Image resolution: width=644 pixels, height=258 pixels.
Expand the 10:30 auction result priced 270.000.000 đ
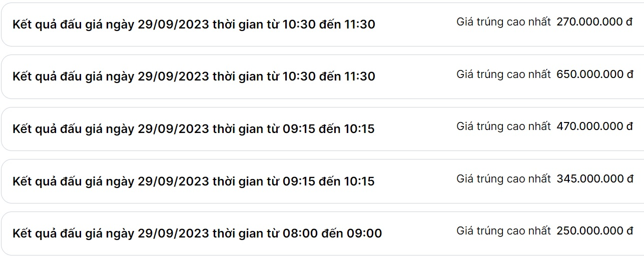click(x=194, y=24)
